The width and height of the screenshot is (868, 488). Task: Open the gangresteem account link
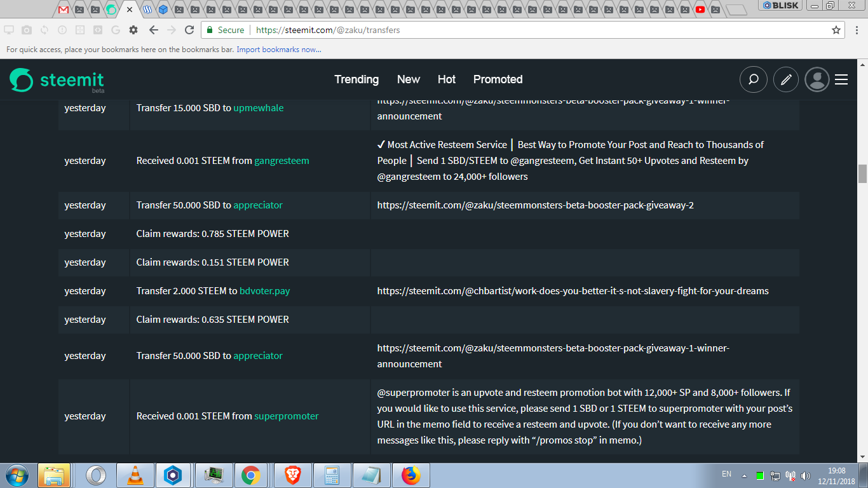pos(281,161)
